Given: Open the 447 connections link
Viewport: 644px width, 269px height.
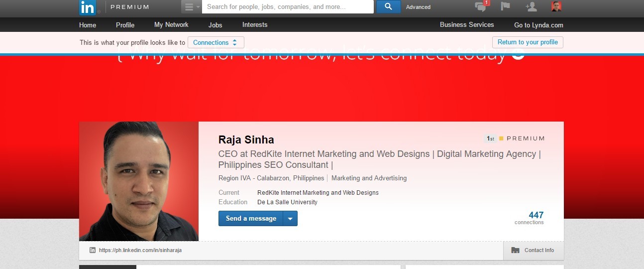Looking at the screenshot, I should point(536,215).
